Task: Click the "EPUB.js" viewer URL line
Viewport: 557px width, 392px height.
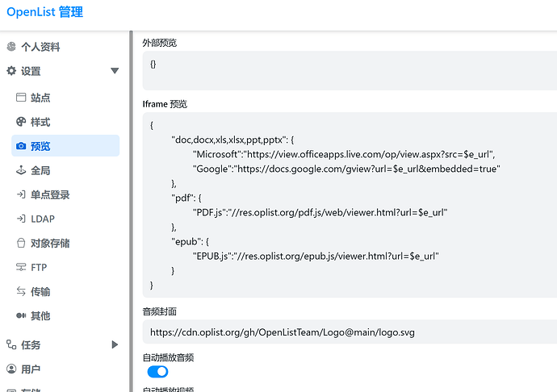Action: point(316,256)
